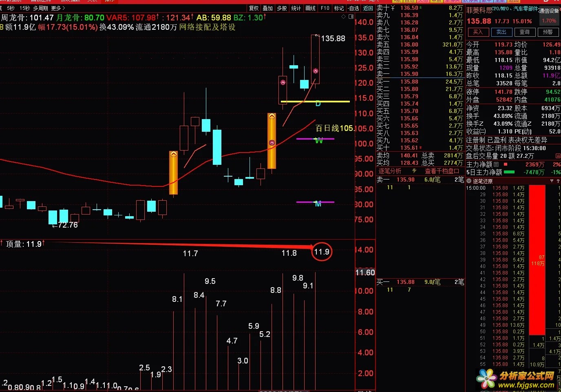The width and height of the screenshot is (561, 392).
Task: Switch to the 15秒 period
Action: 24,8
